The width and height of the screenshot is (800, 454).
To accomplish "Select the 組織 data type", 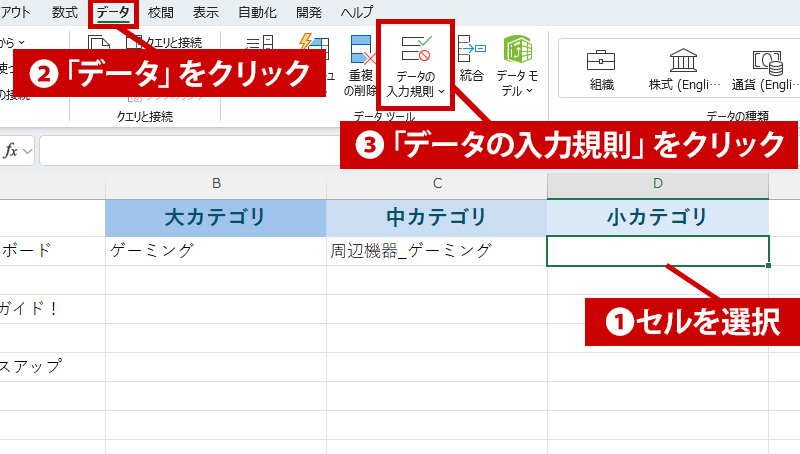I will click(x=601, y=70).
